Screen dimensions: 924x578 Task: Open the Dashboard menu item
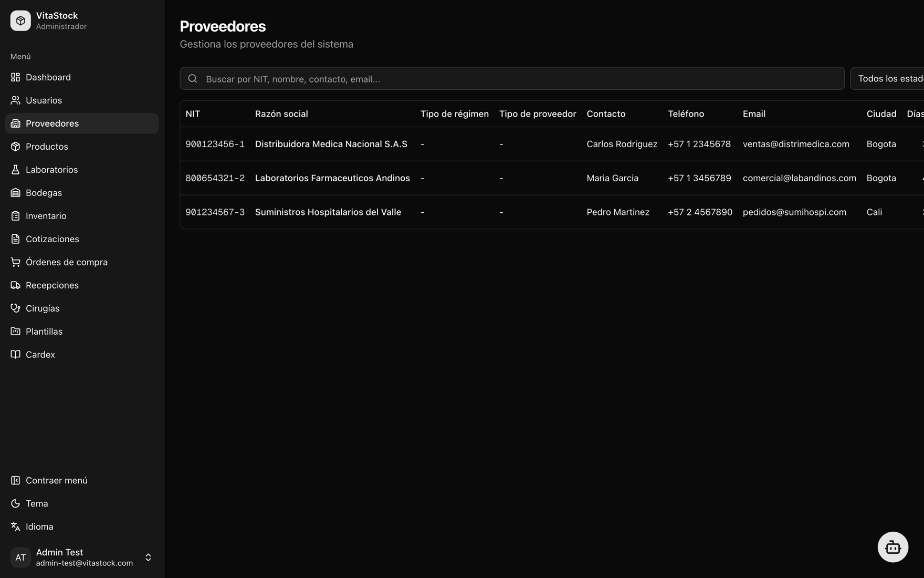tap(82, 77)
